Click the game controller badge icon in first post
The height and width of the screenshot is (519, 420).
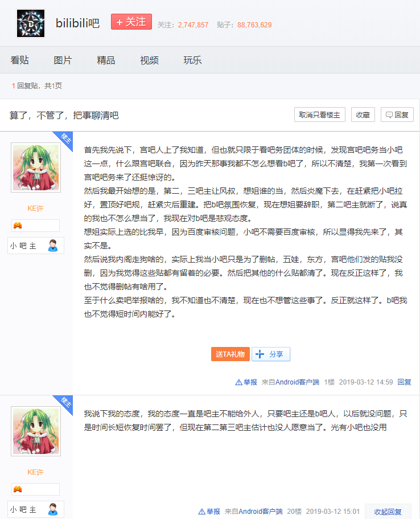(x=18, y=226)
